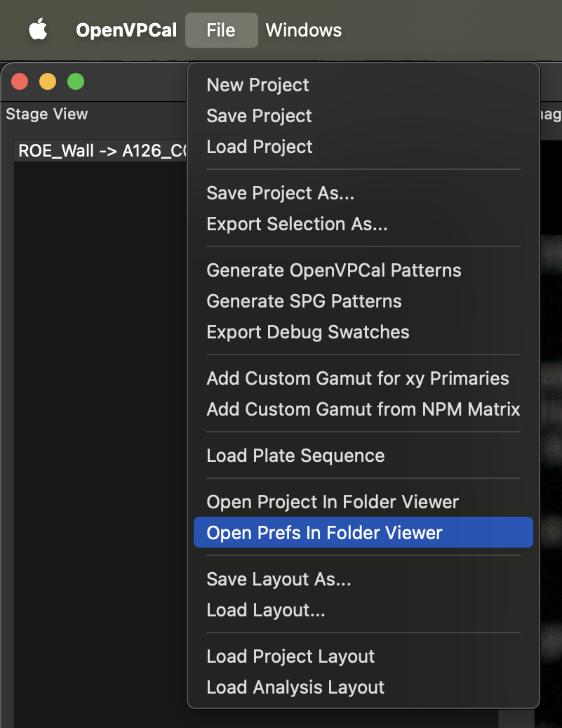Select Generate OpenVPCal Patterns
562x728 pixels.
tap(363, 270)
